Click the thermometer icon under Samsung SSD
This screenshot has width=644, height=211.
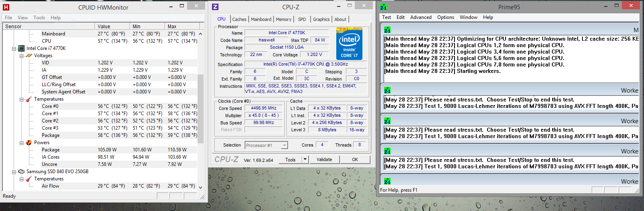point(29,179)
